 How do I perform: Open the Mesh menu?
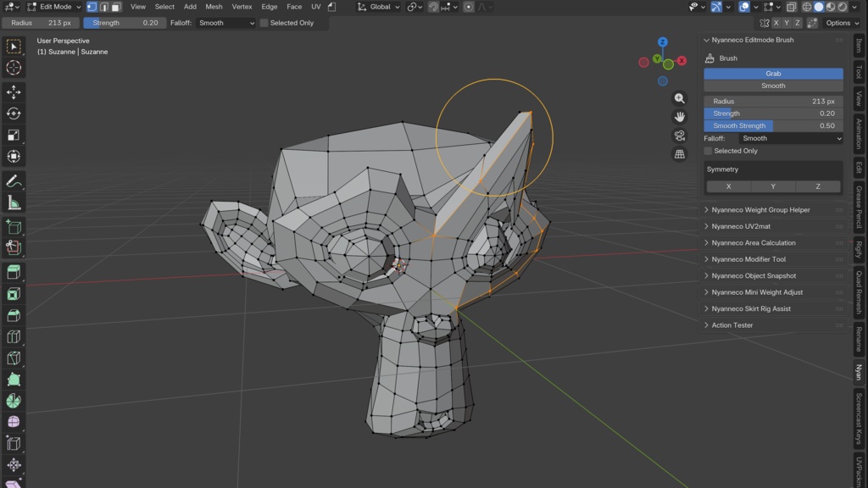214,7
